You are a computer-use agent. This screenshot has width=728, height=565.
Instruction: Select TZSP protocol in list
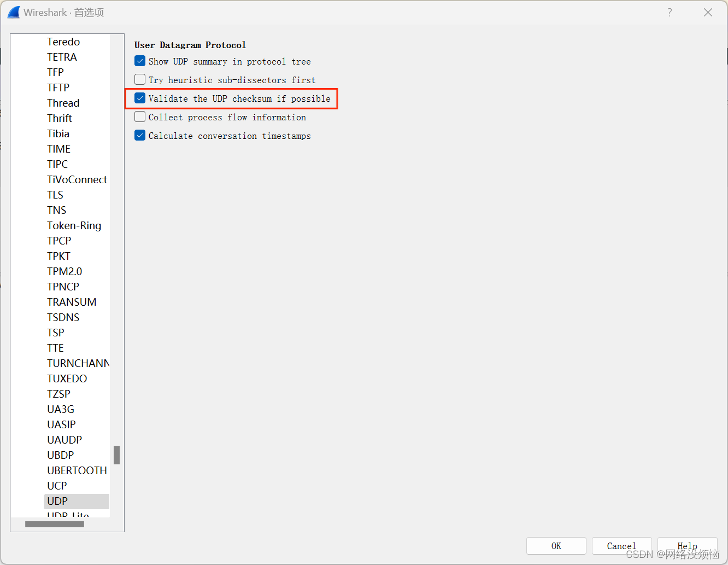pyautogui.click(x=58, y=394)
